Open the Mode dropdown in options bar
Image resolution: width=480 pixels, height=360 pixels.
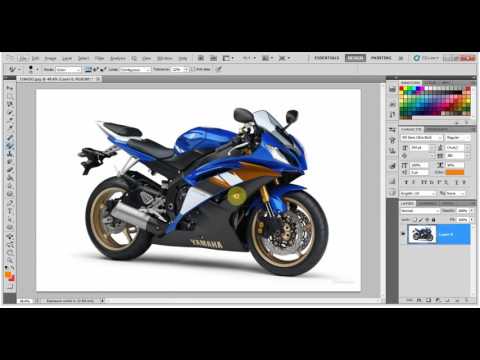tap(68, 70)
